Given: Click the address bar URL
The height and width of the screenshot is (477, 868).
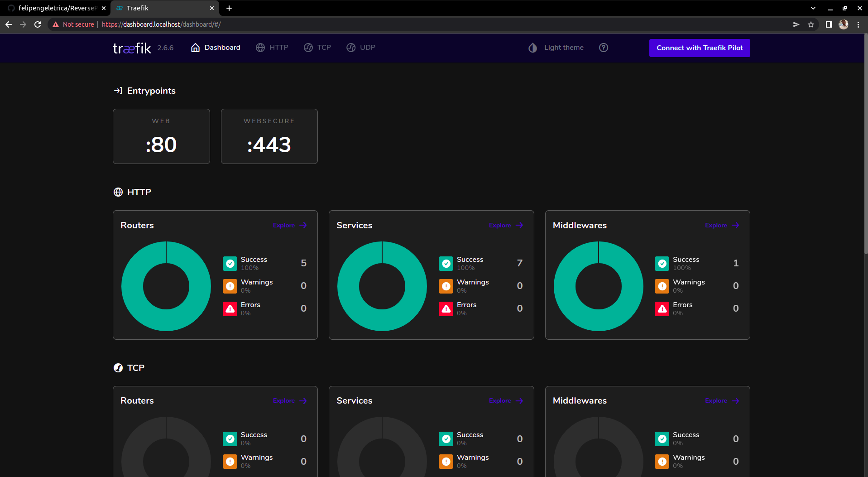Looking at the screenshot, I should [161, 24].
